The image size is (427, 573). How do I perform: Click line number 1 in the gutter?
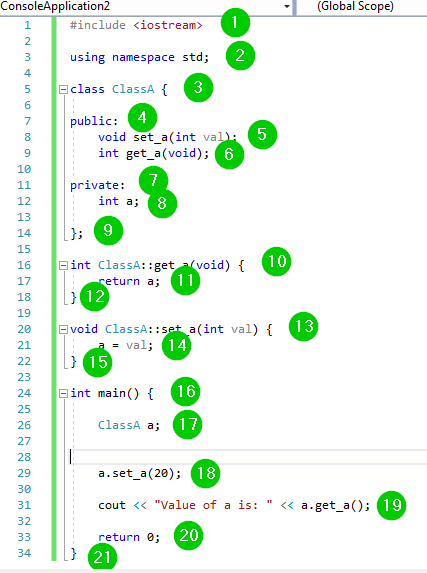pos(27,25)
